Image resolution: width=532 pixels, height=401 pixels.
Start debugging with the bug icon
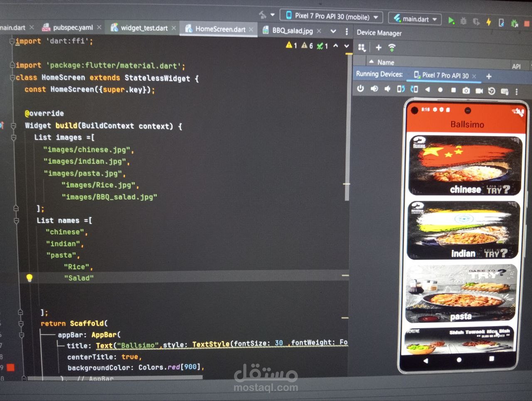pyautogui.click(x=463, y=21)
